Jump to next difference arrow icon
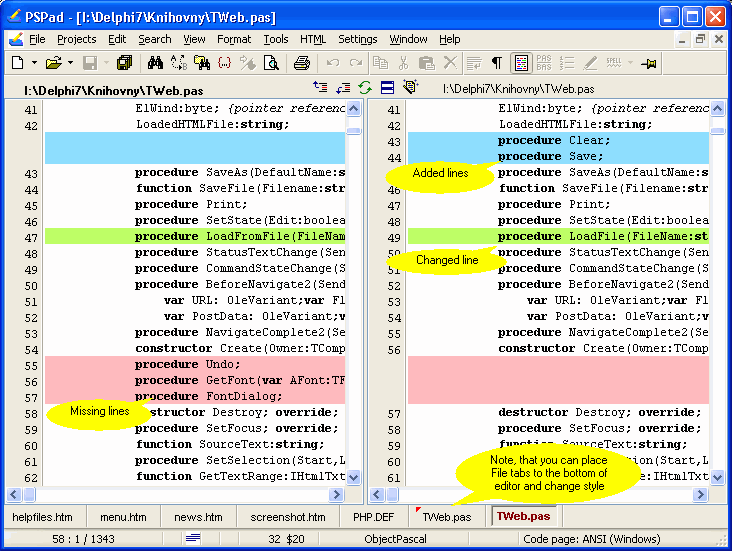The height and width of the screenshot is (551, 732). (x=343, y=88)
